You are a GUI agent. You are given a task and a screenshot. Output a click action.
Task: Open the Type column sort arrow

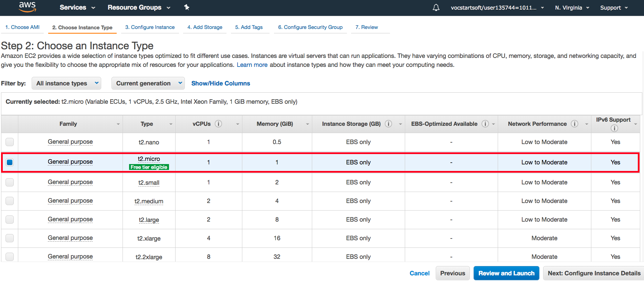coord(171,124)
